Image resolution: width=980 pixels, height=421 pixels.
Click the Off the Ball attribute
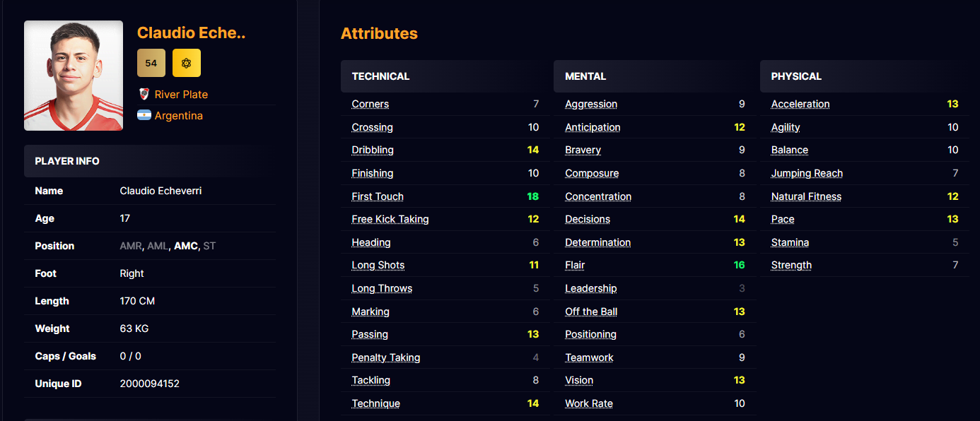tap(591, 312)
